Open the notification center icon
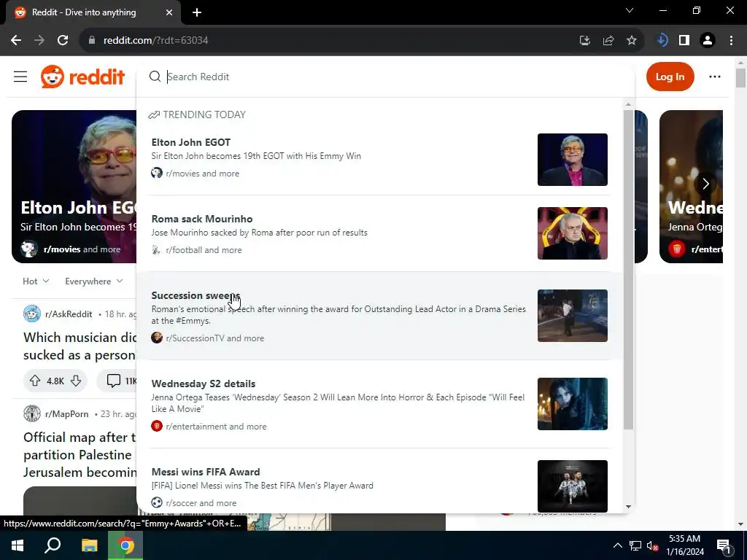 (x=724, y=545)
